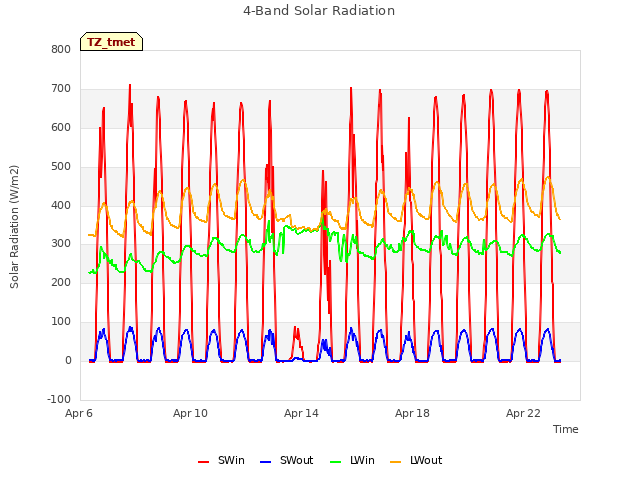The image size is (640, 480).
Task: Click the Apr 10 x-axis label
Action: [190, 413]
